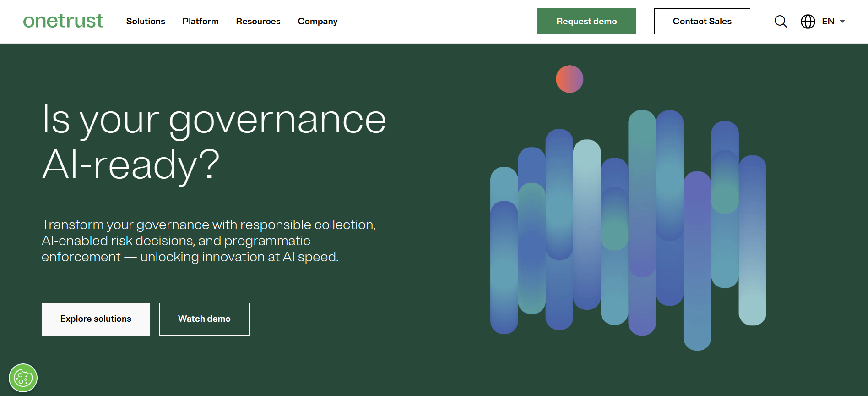Click the Watch demo button

point(204,319)
